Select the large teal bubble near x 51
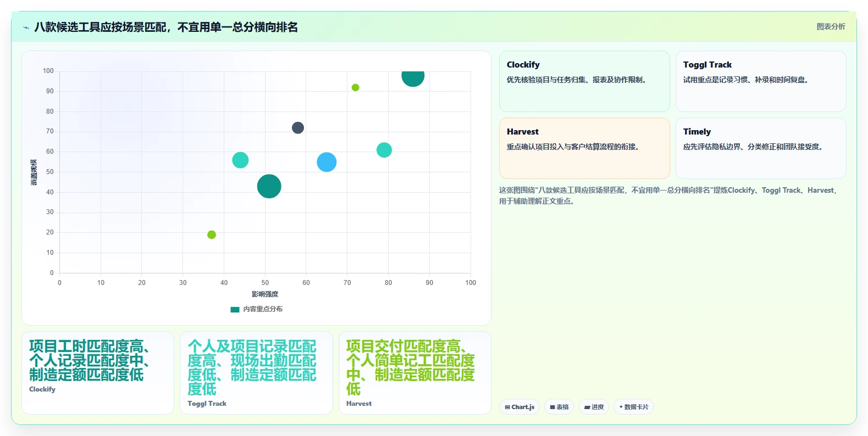The width and height of the screenshot is (868, 436). point(269,186)
